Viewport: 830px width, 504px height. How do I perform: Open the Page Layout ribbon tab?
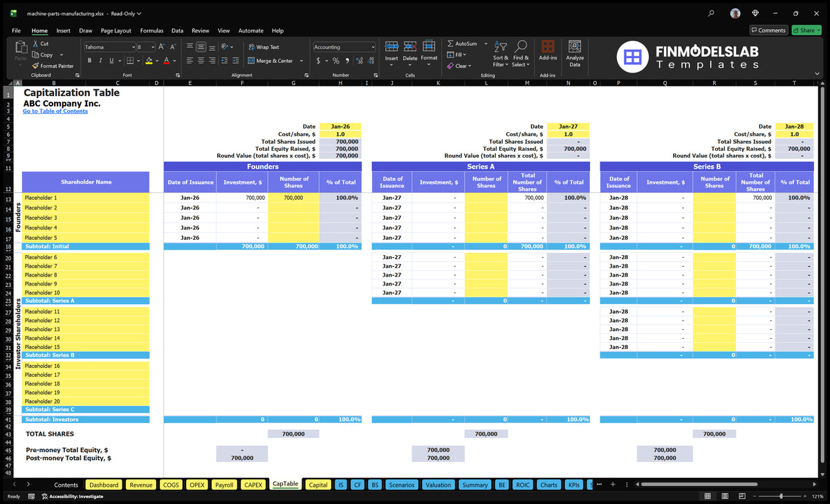coord(116,30)
